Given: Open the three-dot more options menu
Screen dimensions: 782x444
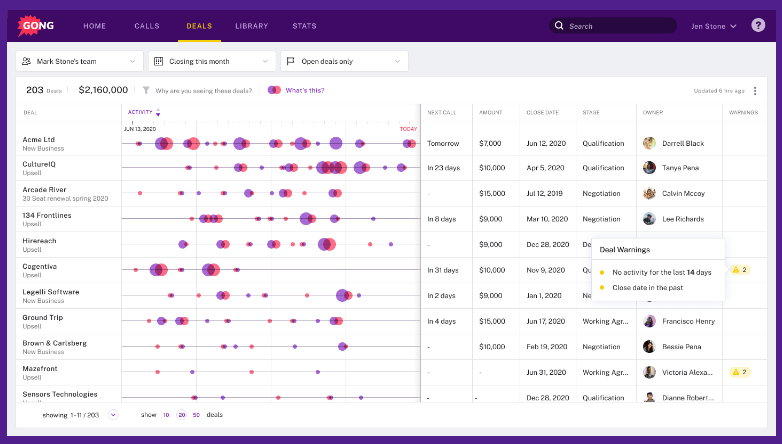Looking at the screenshot, I should (755, 91).
